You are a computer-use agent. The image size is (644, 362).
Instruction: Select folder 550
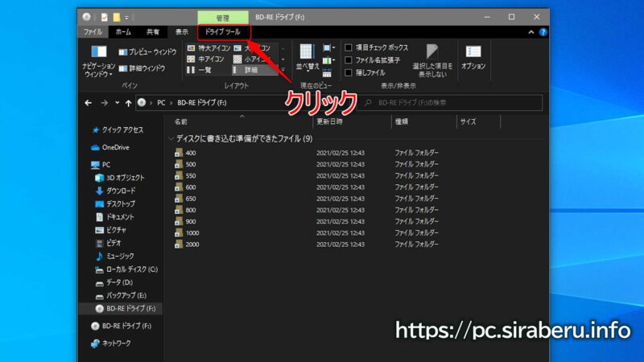point(190,176)
